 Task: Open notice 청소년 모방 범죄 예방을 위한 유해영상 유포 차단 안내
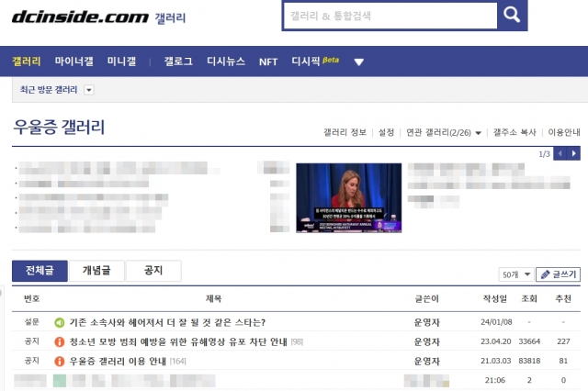click(178, 341)
